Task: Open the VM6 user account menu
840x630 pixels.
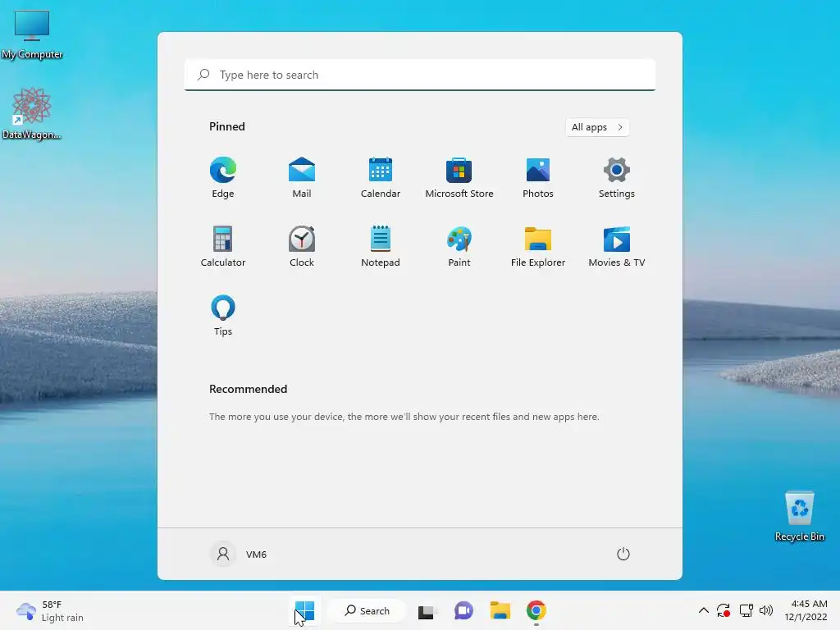Action: pos(239,554)
